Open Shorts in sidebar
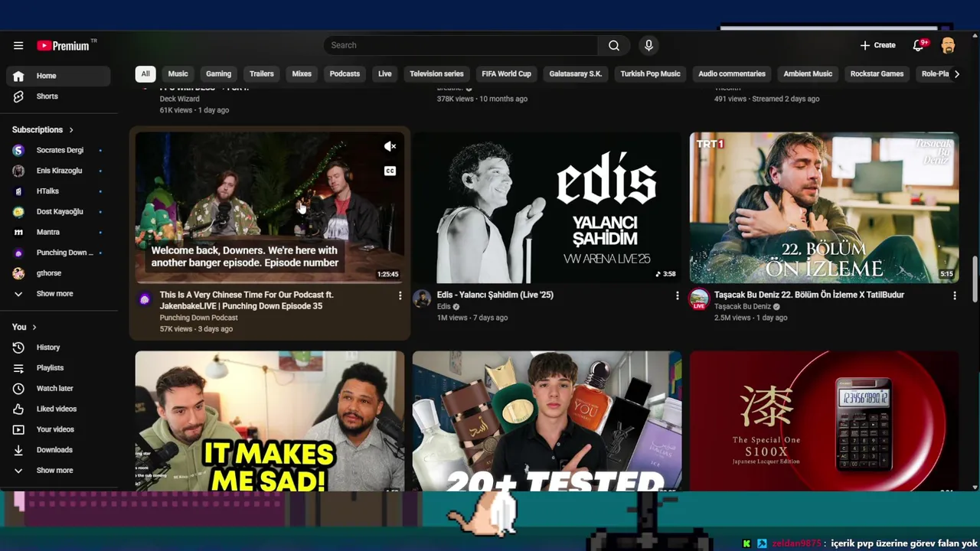Image resolution: width=980 pixels, height=551 pixels. 58,96
